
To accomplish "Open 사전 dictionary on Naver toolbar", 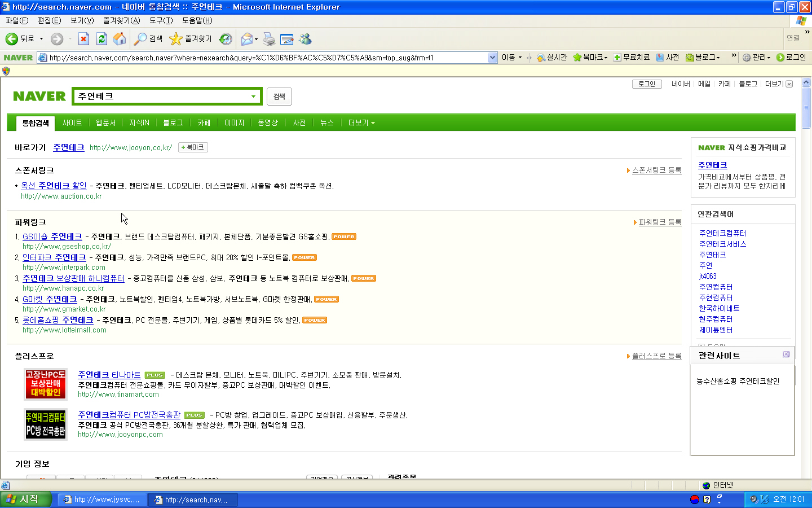I will pyautogui.click(x=668, y=58).
